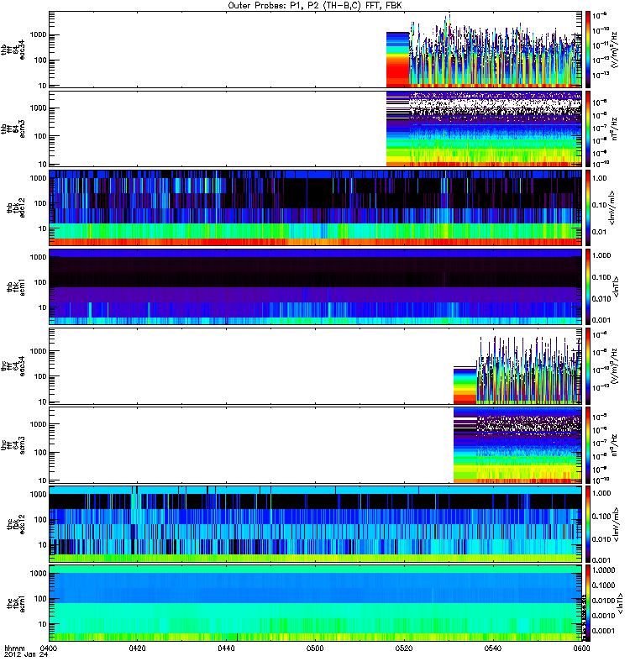The image size is (630, 672).
Task: Click the 1000 tick label on thb eac34 axis
Action: pyautogui.click(x=38, y=34)
